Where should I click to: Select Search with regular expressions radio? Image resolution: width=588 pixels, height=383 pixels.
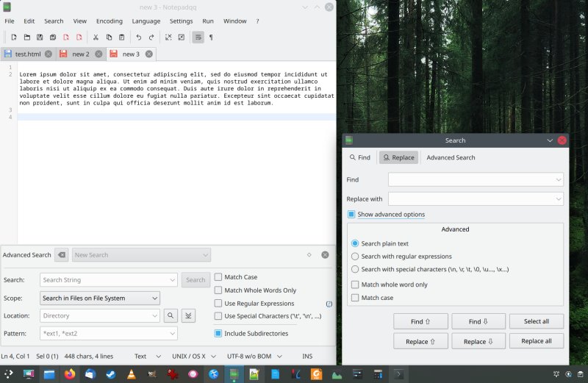click(356, 257)
